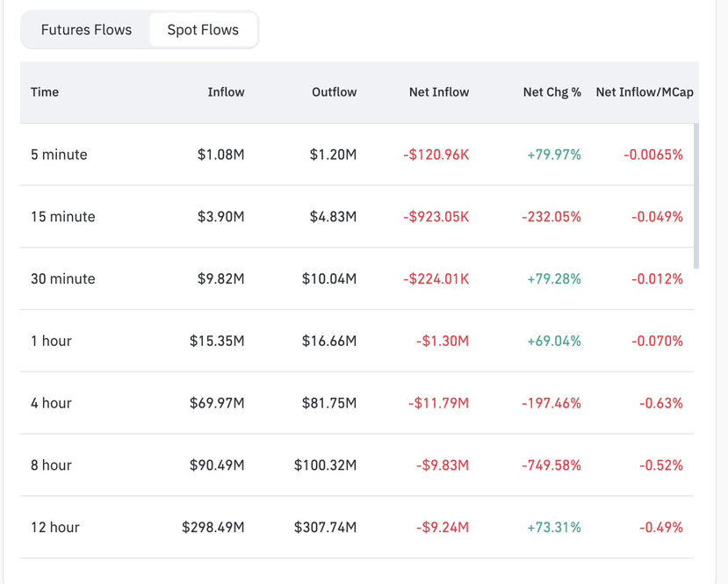Viewport: 728px width, 584px height.
Task: Click the Outflow column header
Action: click(334, 92)
